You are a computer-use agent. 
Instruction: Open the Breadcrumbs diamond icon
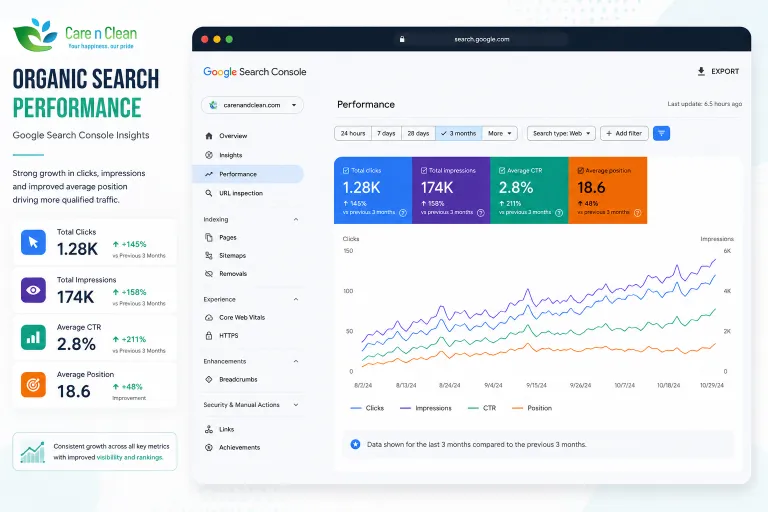tap(209, 379)
